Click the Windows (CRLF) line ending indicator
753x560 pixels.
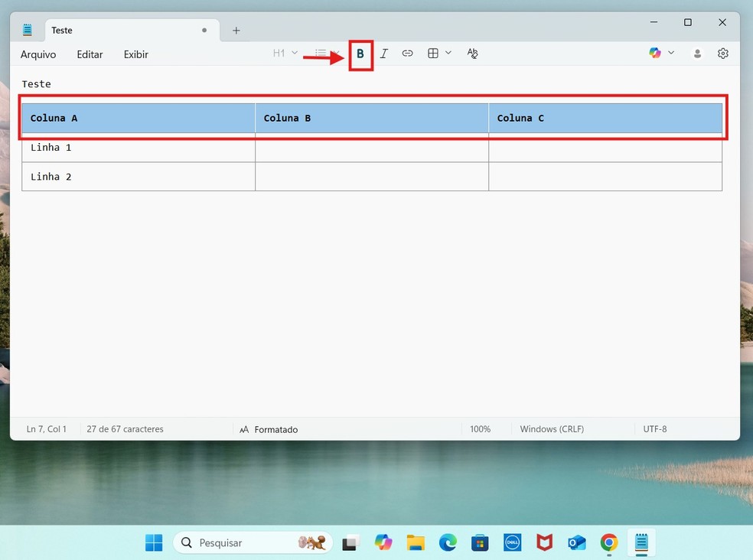click(552, 429)
